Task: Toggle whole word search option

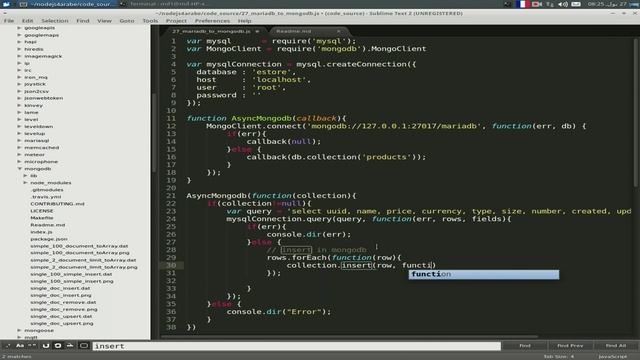Action: tap(32, 346)
